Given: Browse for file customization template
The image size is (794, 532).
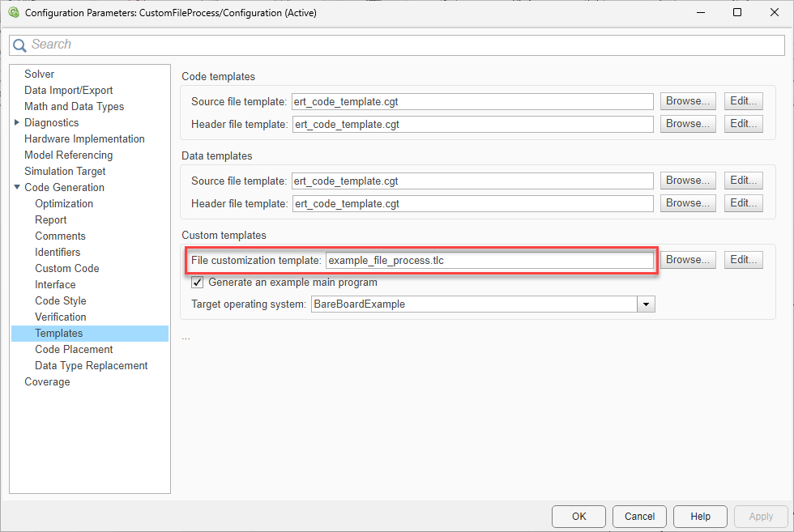Looking at the screenshot, I should (688, 260).
